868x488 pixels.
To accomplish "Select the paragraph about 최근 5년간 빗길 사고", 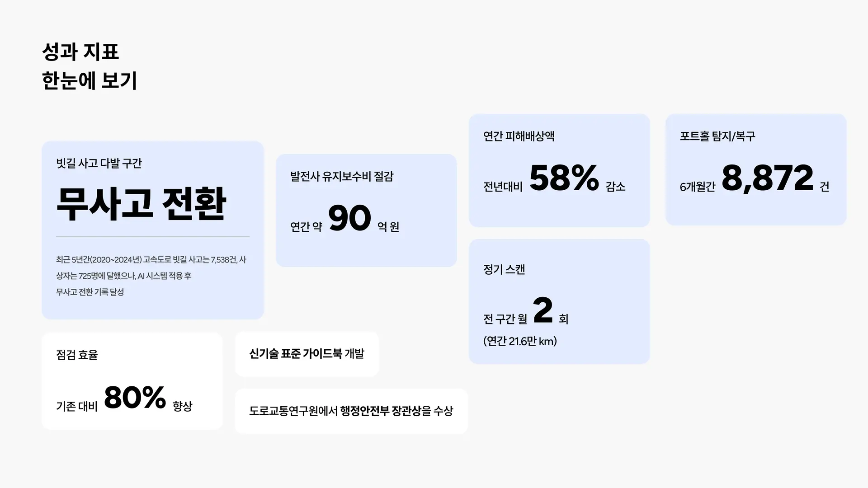I will click(151, 276).
